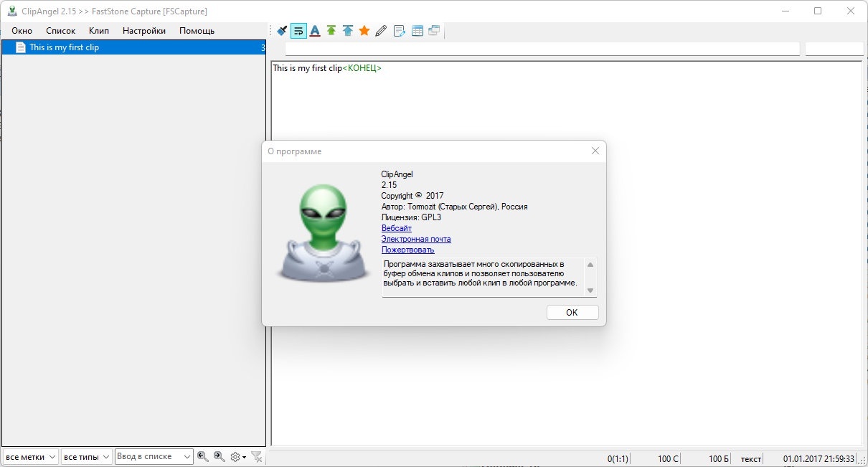Open the "все метки" dropdown
This screenshot has width=868, height=467.
30,457
